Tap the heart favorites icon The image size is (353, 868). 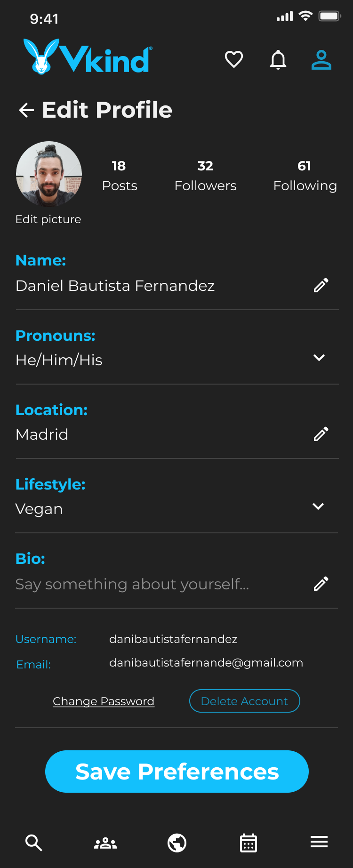click(234, 60)
